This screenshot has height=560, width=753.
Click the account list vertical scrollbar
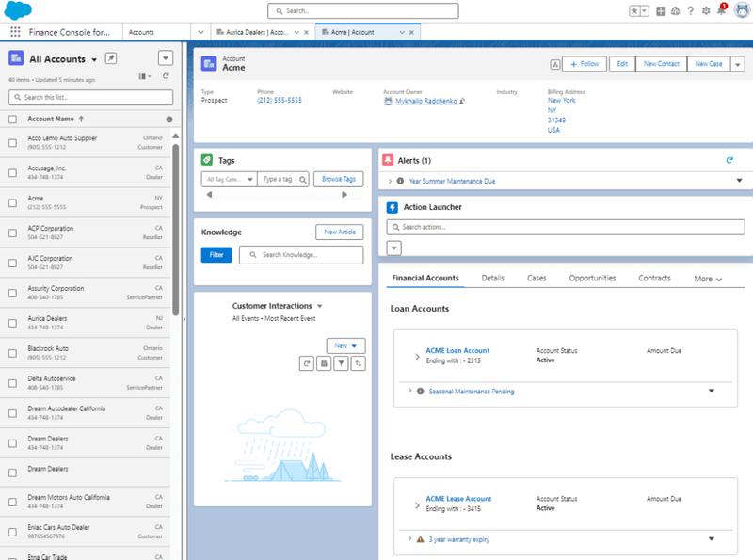[x=176, y=230]
